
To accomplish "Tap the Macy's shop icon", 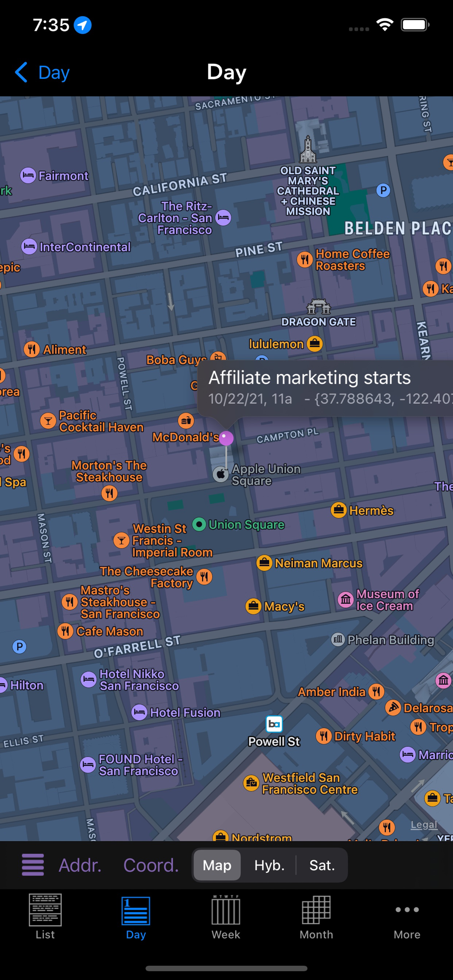I will [x=253, y=606].
